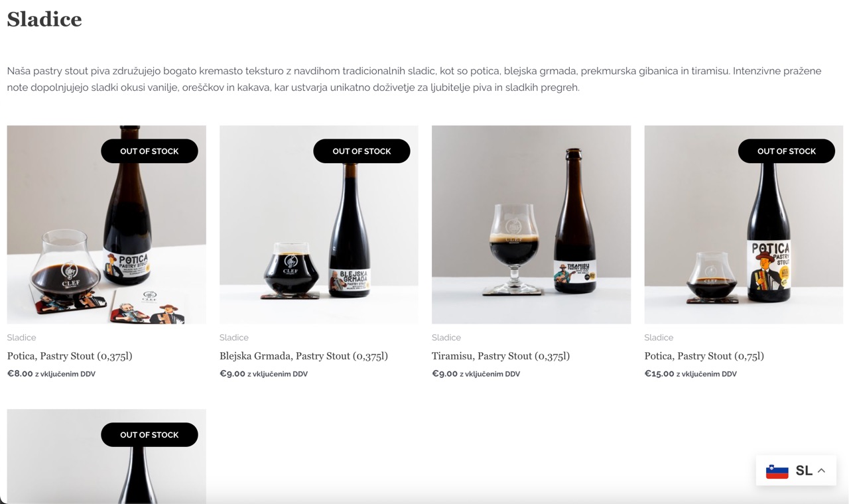Click the Tiramisu bottle product image
This screenshot has height=504, width=849.
pyautogui.click(x=531, y=225)
